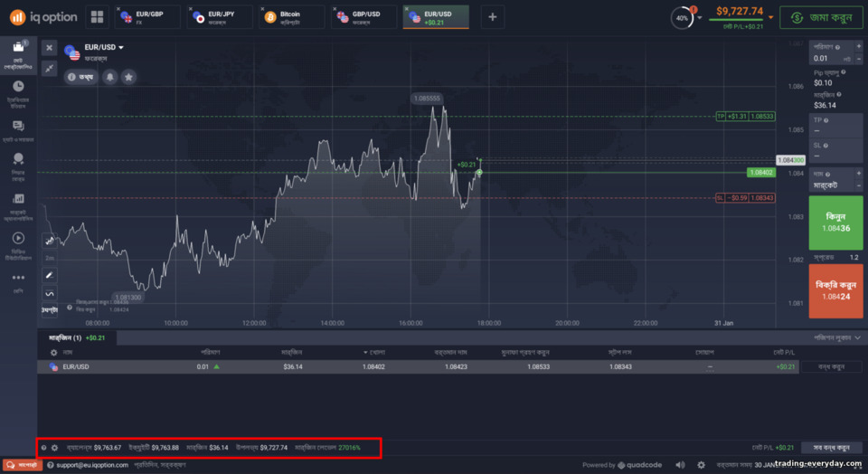Click the Pip value help icon

843,72
